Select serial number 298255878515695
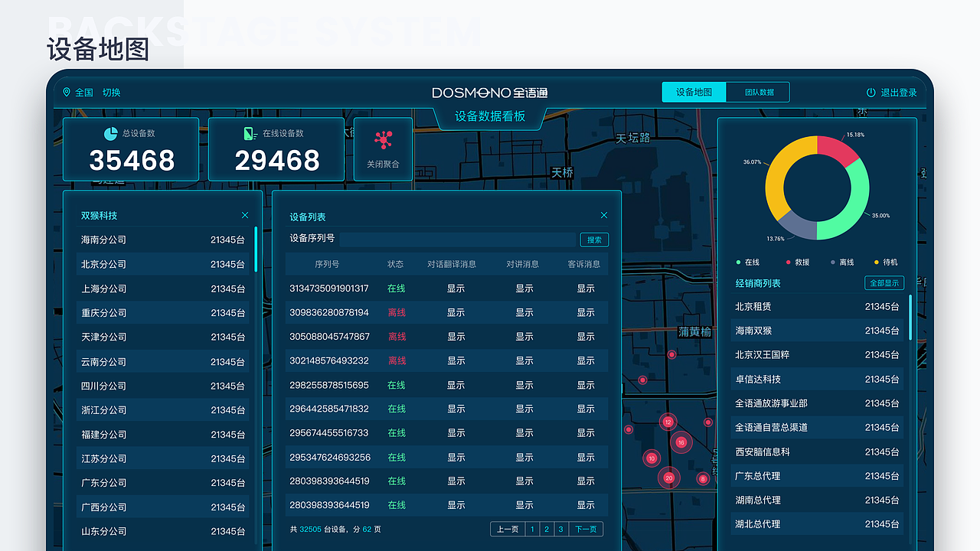Image resolution: width=980 pixels, height=551 pixels. click(x=329, y=385)
